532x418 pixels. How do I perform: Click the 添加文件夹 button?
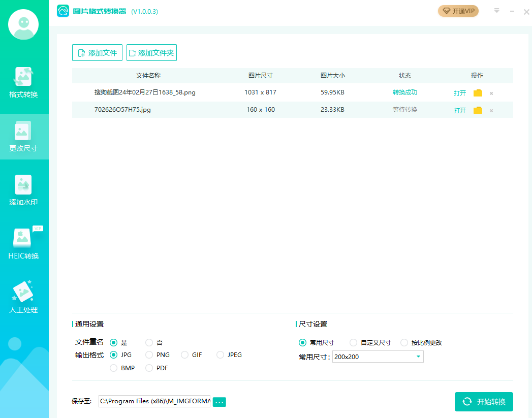151,52
